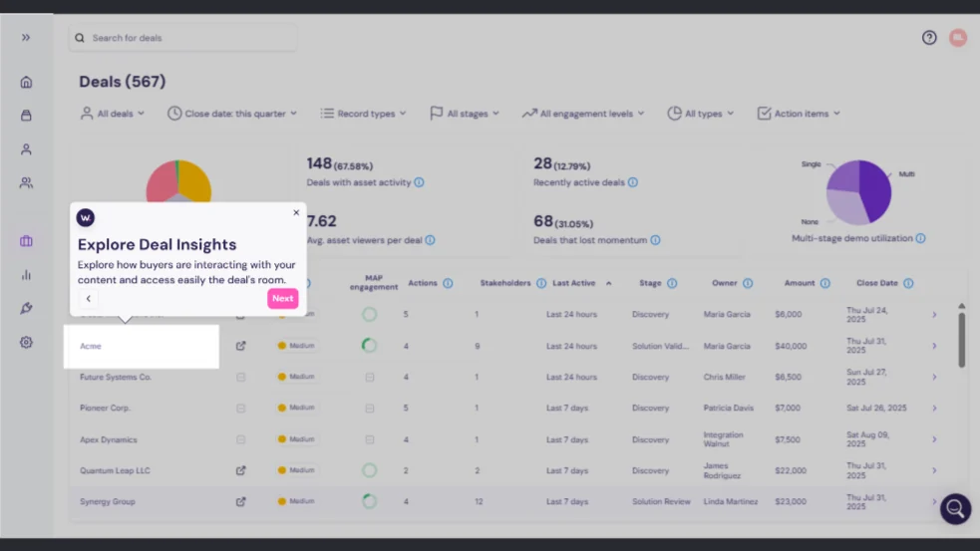980x551 pixels.
Task: Focus the Search for deals field
Action: 182,38
